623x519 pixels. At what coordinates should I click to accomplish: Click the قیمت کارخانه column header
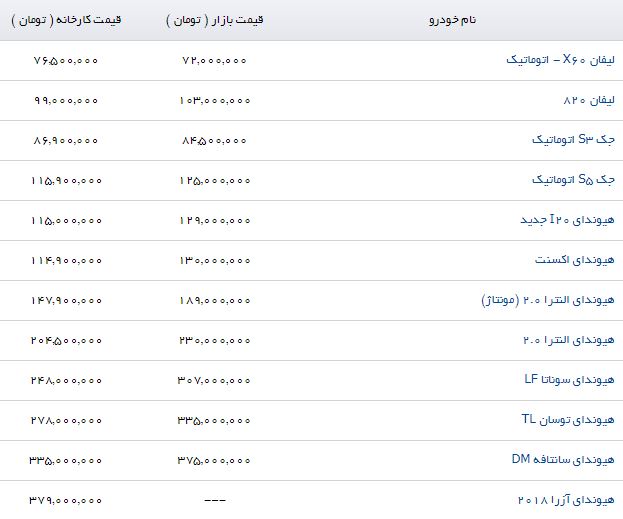pyautogui.click(x=66, y=20)
